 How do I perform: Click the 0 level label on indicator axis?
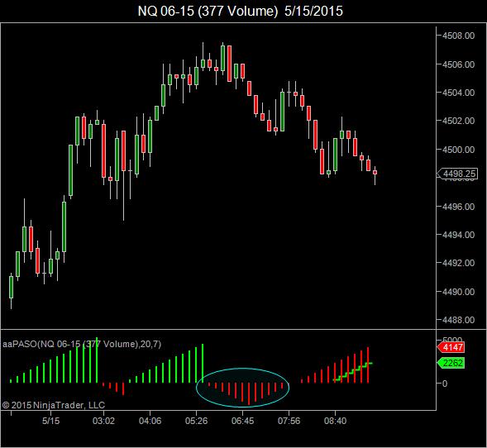click(445, 384)
